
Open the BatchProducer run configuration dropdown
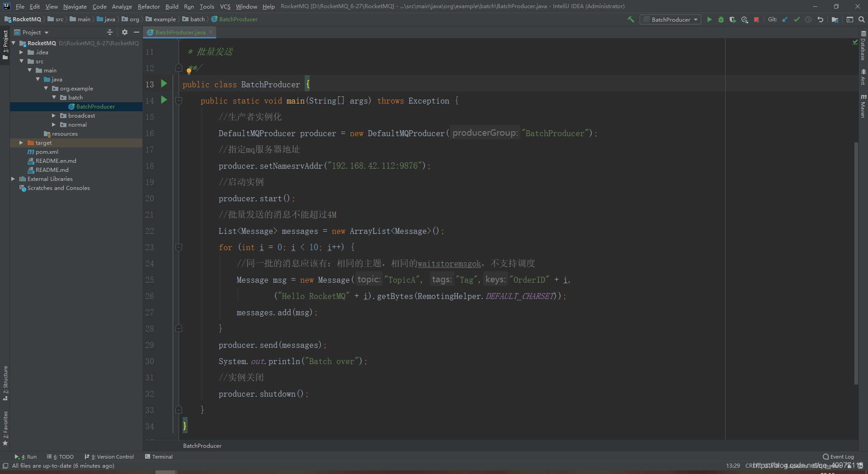click(x=670, y=19)
